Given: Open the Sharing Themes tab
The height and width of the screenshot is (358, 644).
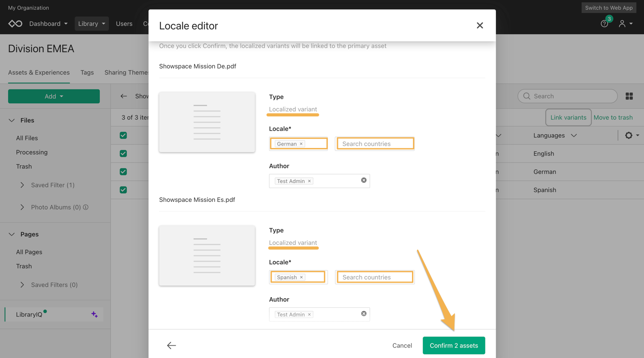Looking at the screenshot, I should (127, 73).
